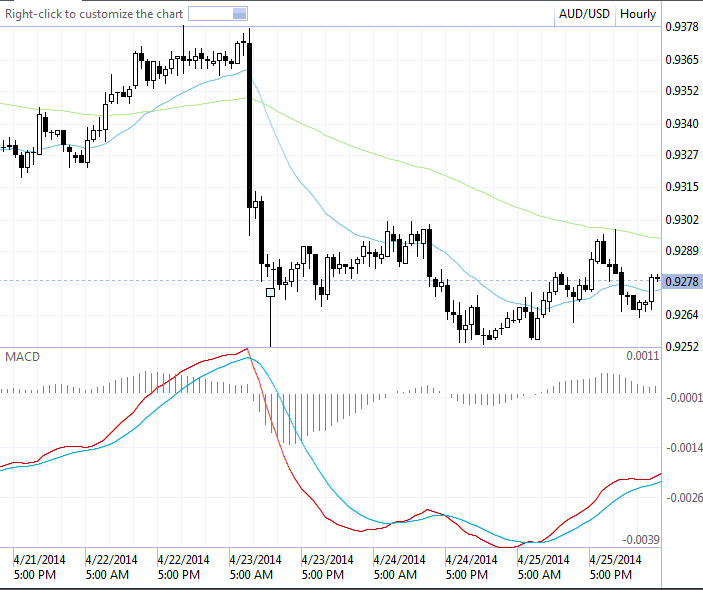Image resolution: width=703 pixels, height=590 pixels.
Task: Click the 4/25/2014 5:00 AM time label
Action: pyautogui.click(x=543, y=567)
